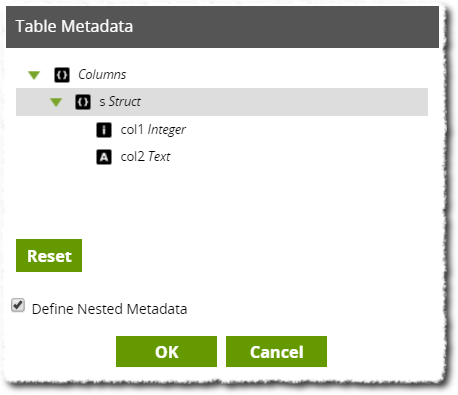Click the Integer type icon for col1
The height and width of the screenshot is (395, 458).
[104, 130]
